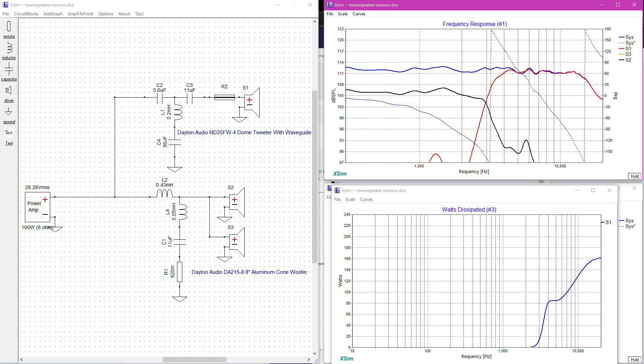Click schematic horizontal scrollbar thumb
The image size is (644, 364).
[x=194, y=359]
